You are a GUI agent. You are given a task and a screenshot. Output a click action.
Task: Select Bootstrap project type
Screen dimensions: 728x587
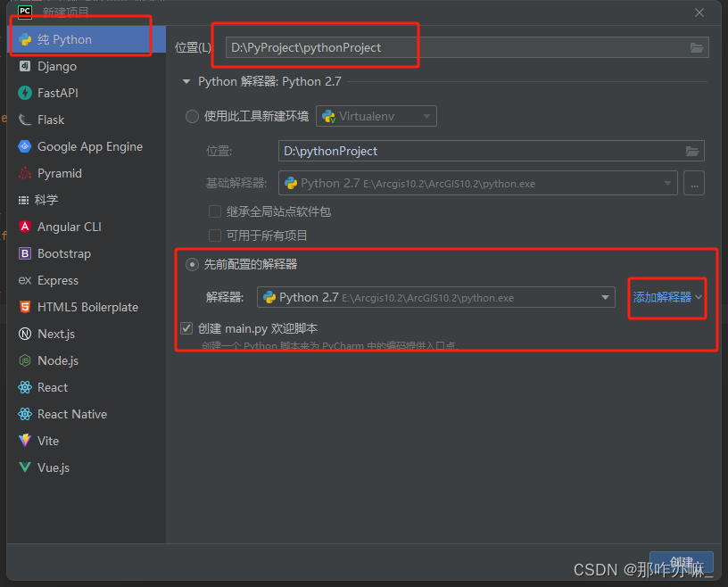coord(87,253)
